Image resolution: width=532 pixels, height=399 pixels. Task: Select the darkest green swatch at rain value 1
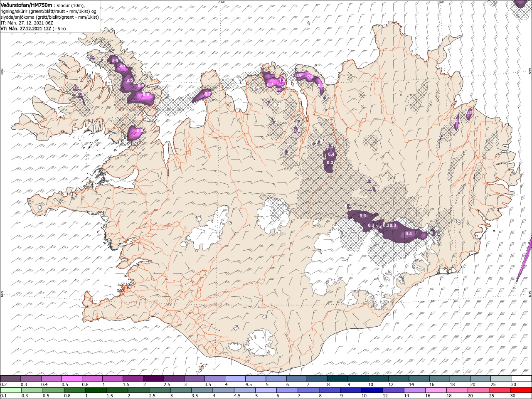[96, 390]
